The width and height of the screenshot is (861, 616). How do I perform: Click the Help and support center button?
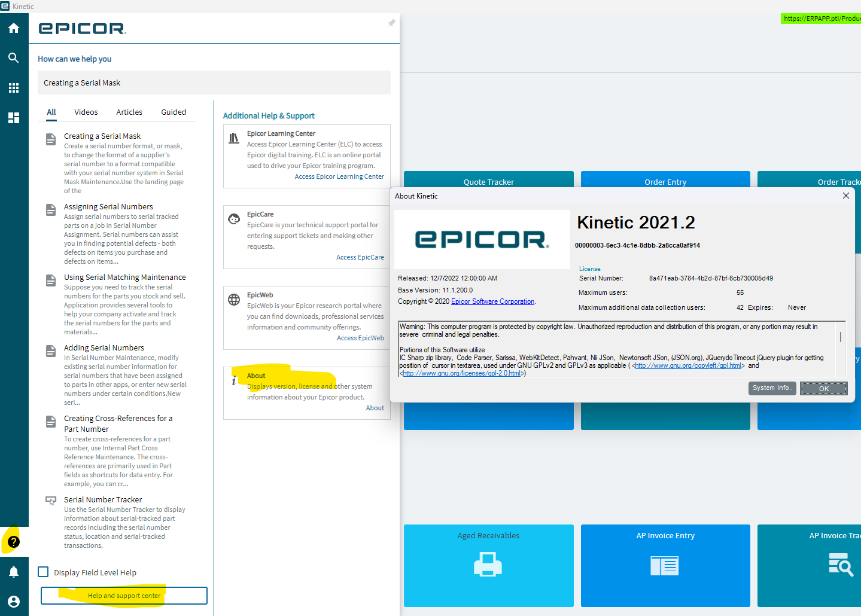pyautogui.click(x=124, y=596)
